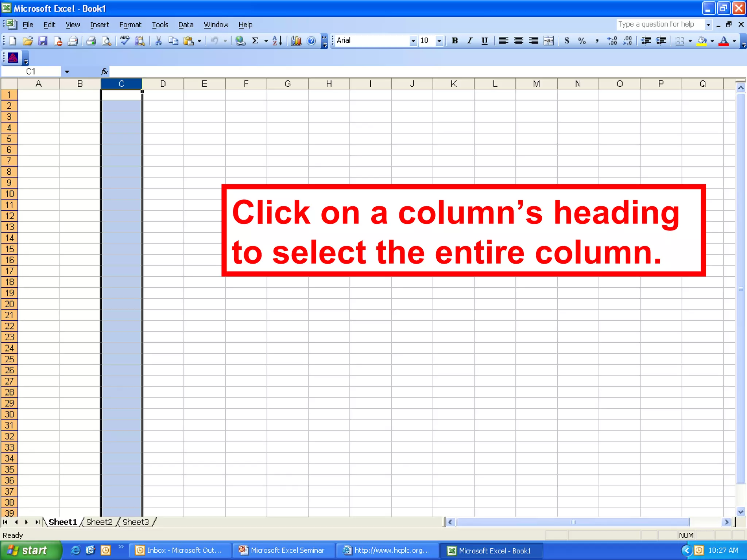Click the Windows start button

point(31,550)
